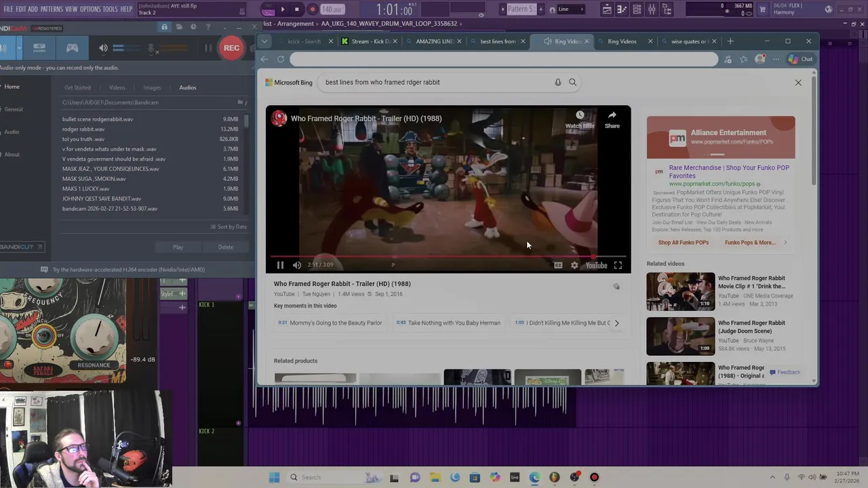Click the Bing voice search microphone
This screenshot has width=868, height=488.
click(557, 82)
